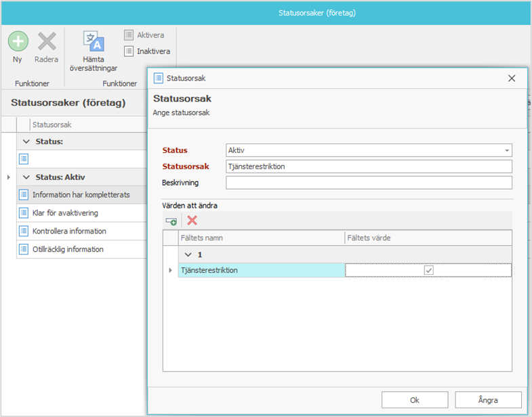Select the Kontrollera information row
Viewport: 532px width, 417px height.
[69, 232]
